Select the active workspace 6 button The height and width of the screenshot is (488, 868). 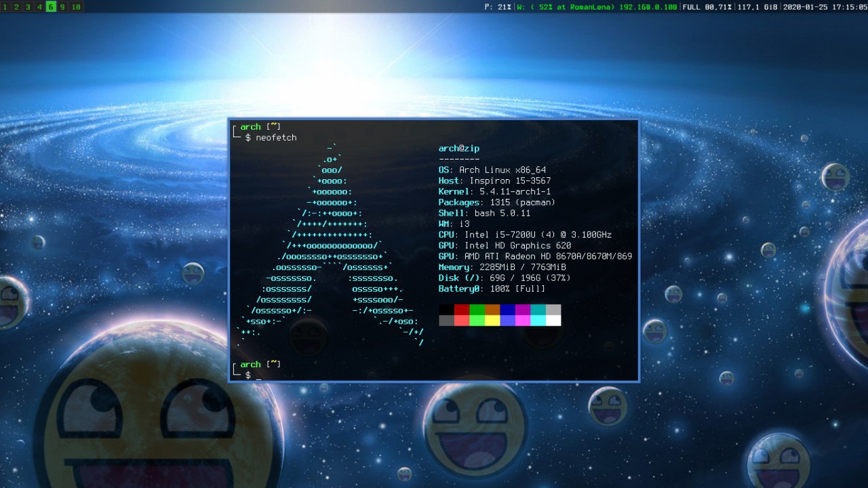(x=51, y=7)
